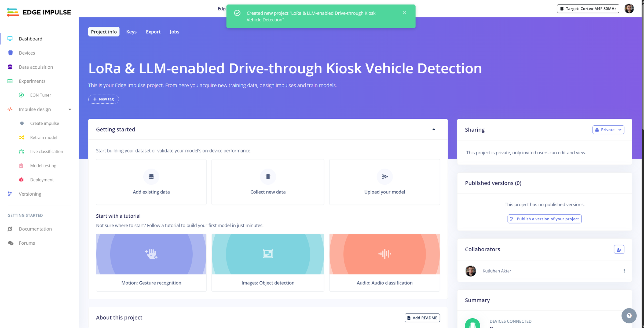Image resolution: width=644 pixels, height=328 pixels.
Task: Click the Upload your model card
Action: [x=385, y=182]
